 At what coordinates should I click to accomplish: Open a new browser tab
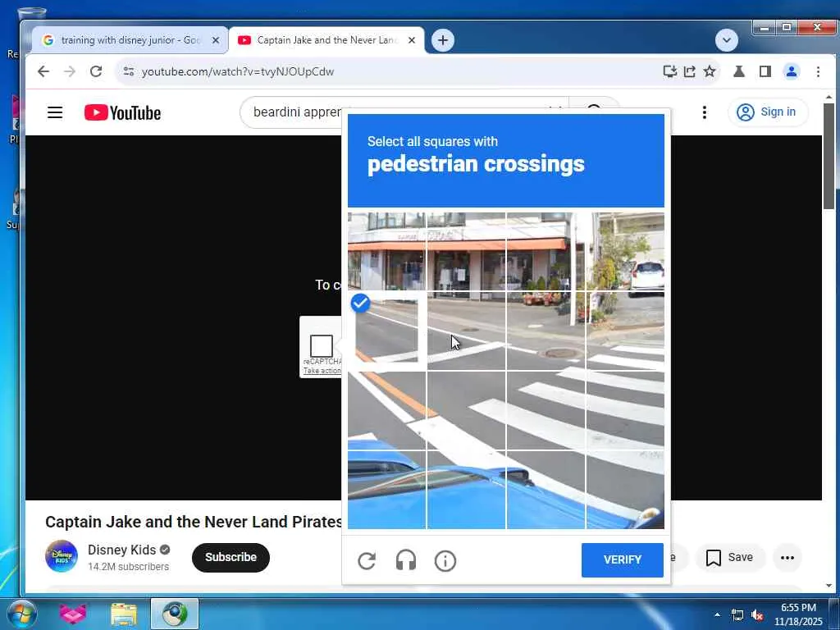443,40
